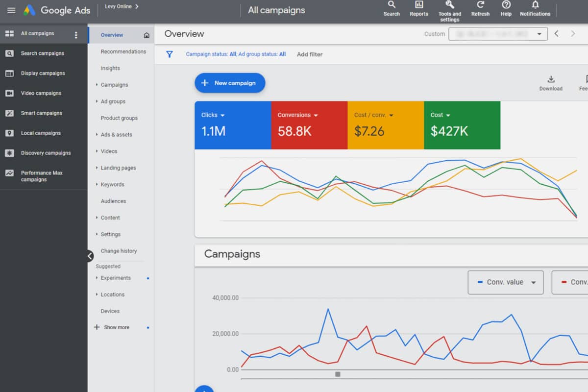Download the overview report
588x392 pixels.
[551, 81]
